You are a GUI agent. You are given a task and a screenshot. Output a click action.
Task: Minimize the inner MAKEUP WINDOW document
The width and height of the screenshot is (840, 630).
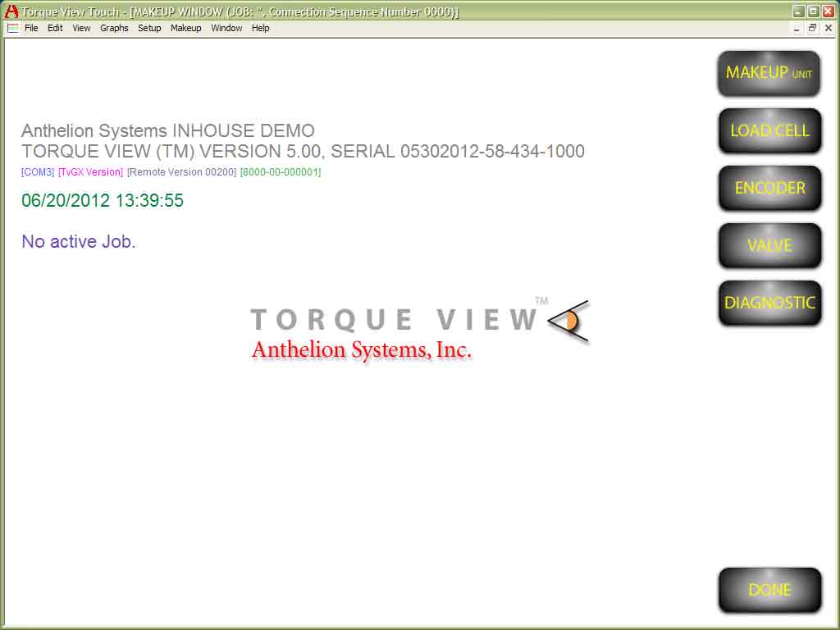click(797, 29)
